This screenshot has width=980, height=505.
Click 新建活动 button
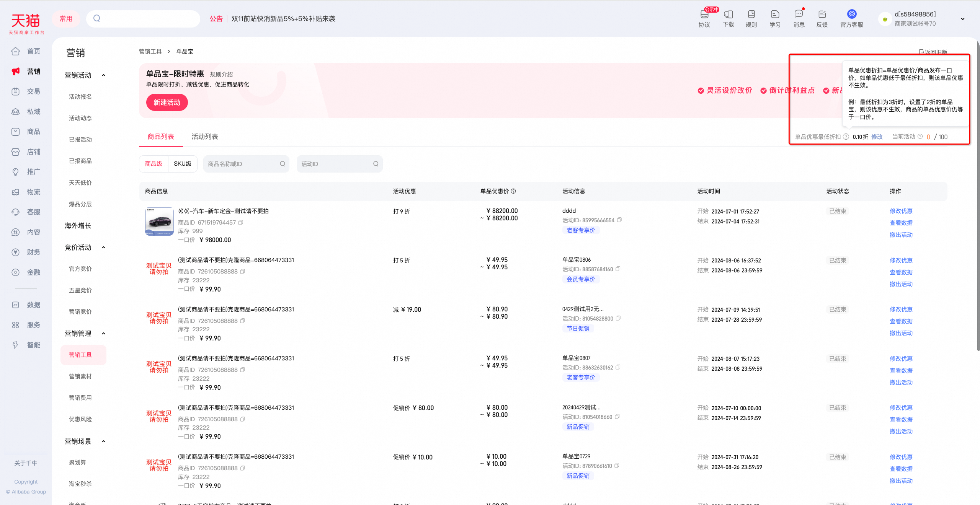(167, 103)
